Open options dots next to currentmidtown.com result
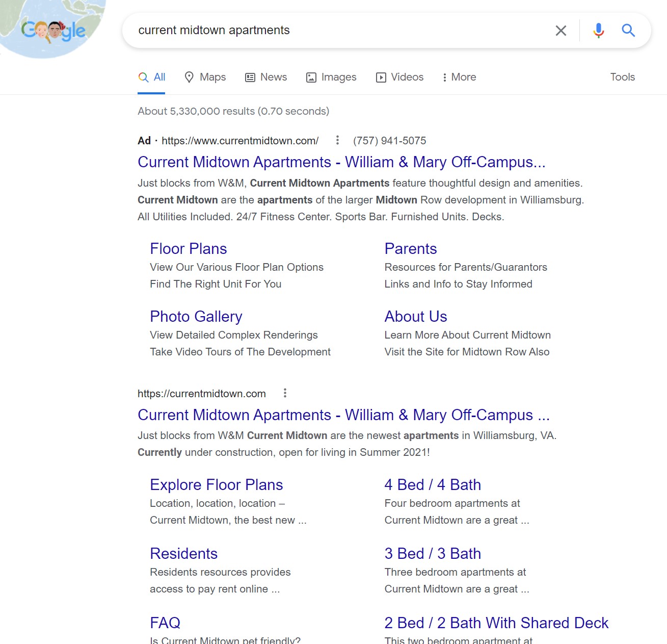Screen dimensions: 667x644 pyautogui.click(x=285, y=393)
